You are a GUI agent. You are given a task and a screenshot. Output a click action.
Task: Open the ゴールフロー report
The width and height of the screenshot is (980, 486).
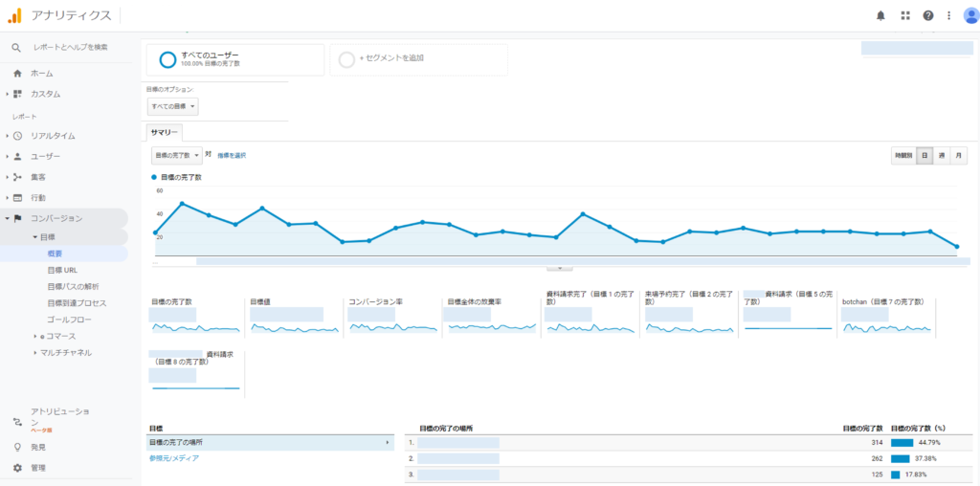(69, 320)
